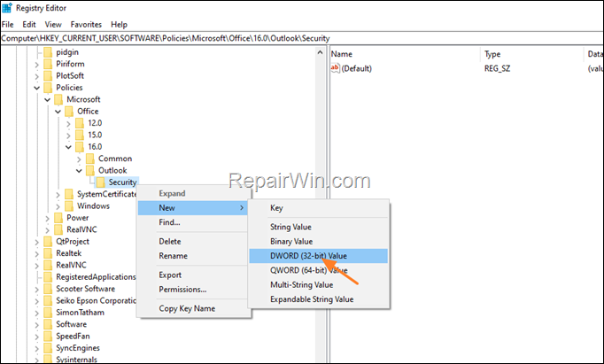
Task: Select the Power folder icon
Action: tap(58, 218)
